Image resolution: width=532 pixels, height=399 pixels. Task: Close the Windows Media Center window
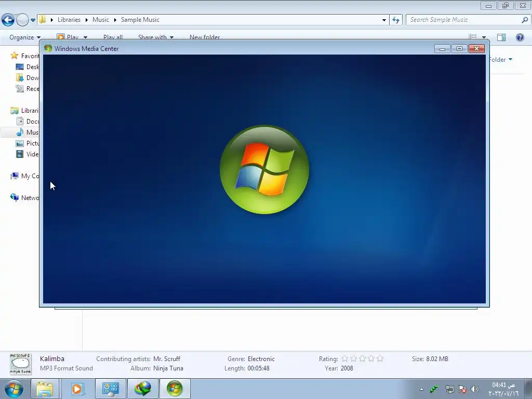click(476, 49)
